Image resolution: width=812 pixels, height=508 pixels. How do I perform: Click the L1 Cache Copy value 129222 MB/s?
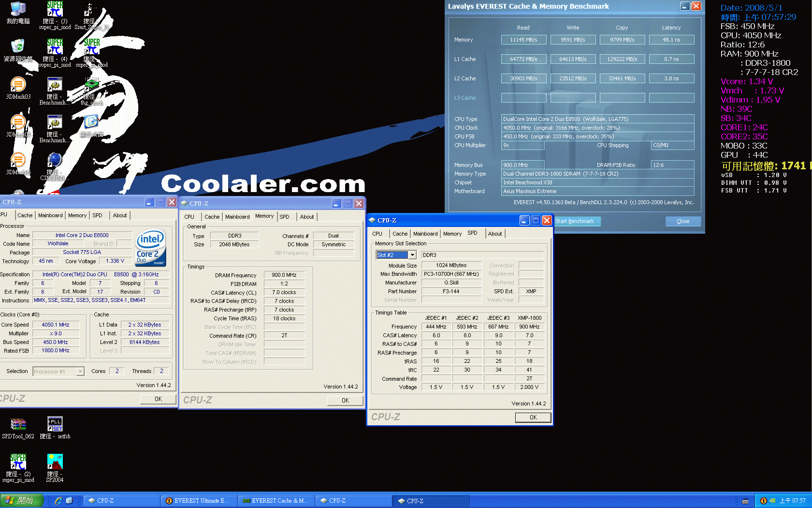pos(622,59)
